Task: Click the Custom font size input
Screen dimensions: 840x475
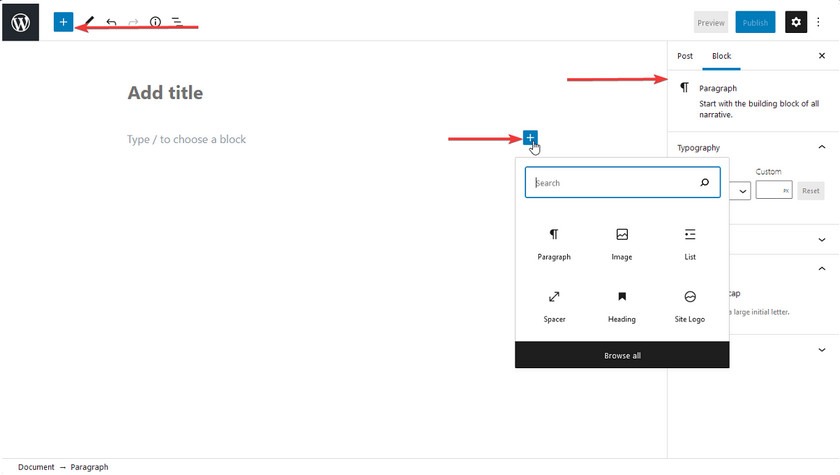Action: pyautogui.click(x=774, y=190)
